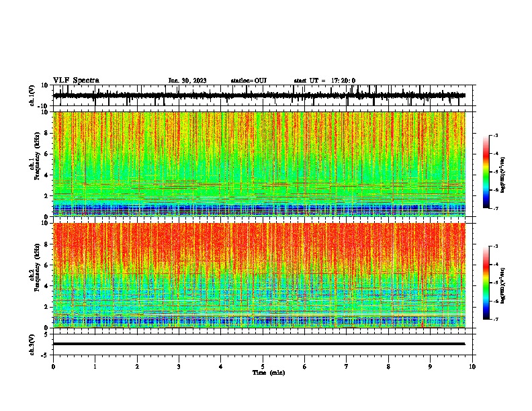
Task: Click the ch.1 spectrogram color scale bar
Action: coord(486,172)
